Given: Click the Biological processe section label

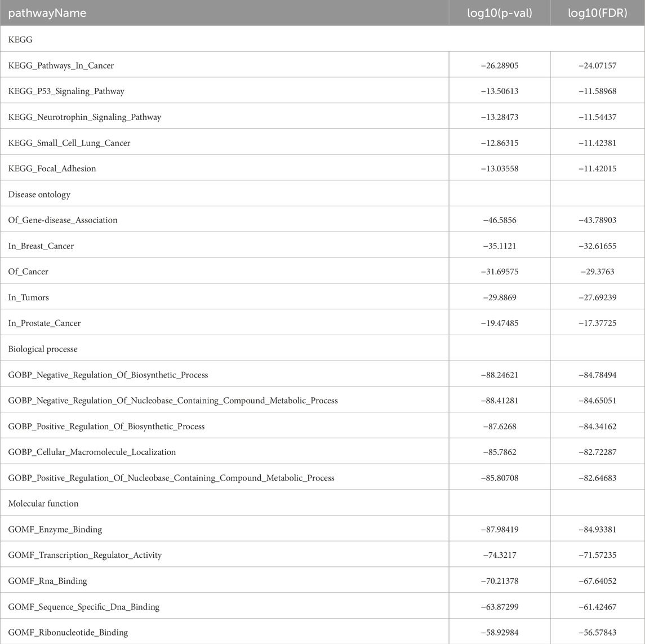Looking at the screenshot, I should tap(43, 349).
